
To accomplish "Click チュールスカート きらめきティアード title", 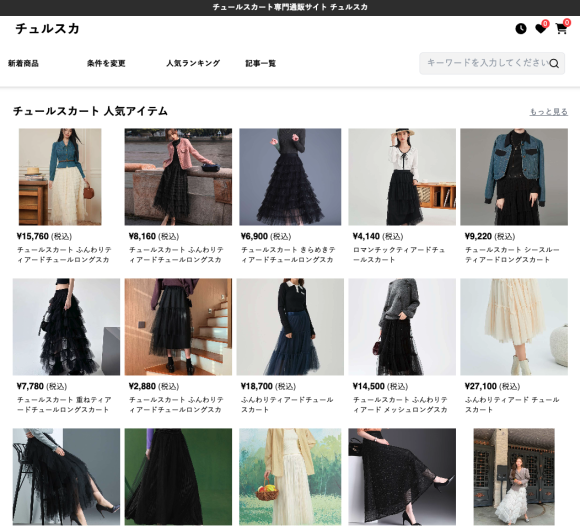I will point(288,255).
